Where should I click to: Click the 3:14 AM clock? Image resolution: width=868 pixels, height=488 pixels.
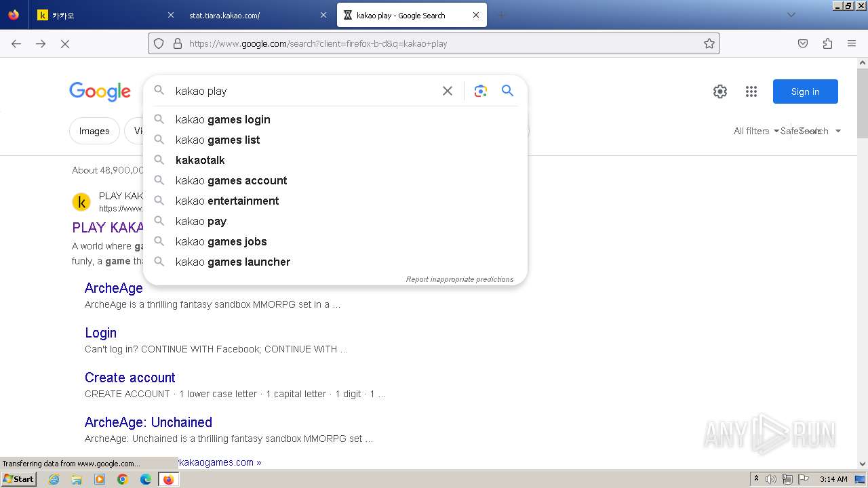[x=833, y=479]
